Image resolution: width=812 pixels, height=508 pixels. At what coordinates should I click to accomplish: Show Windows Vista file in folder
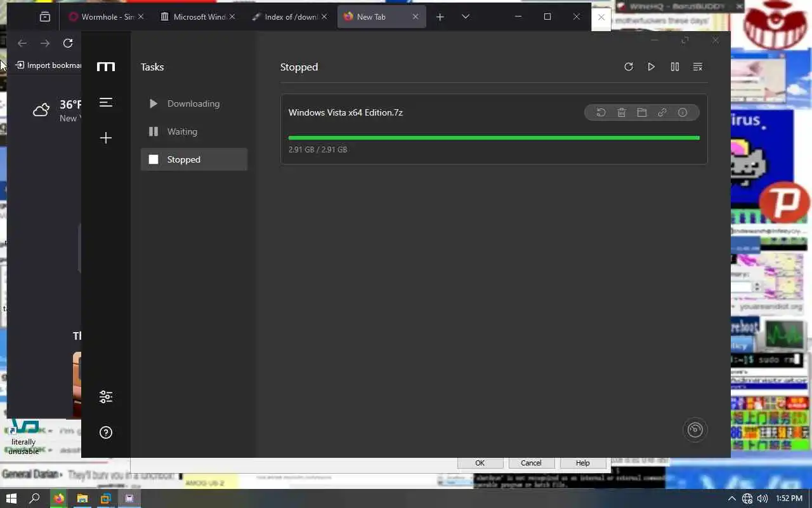click(x=642, y=112)
